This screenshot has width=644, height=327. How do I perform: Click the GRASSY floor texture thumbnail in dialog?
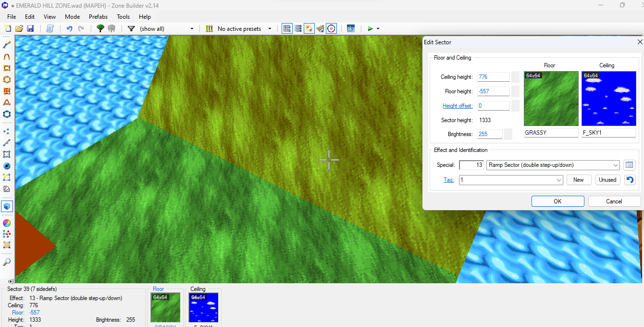coord(551,99)
